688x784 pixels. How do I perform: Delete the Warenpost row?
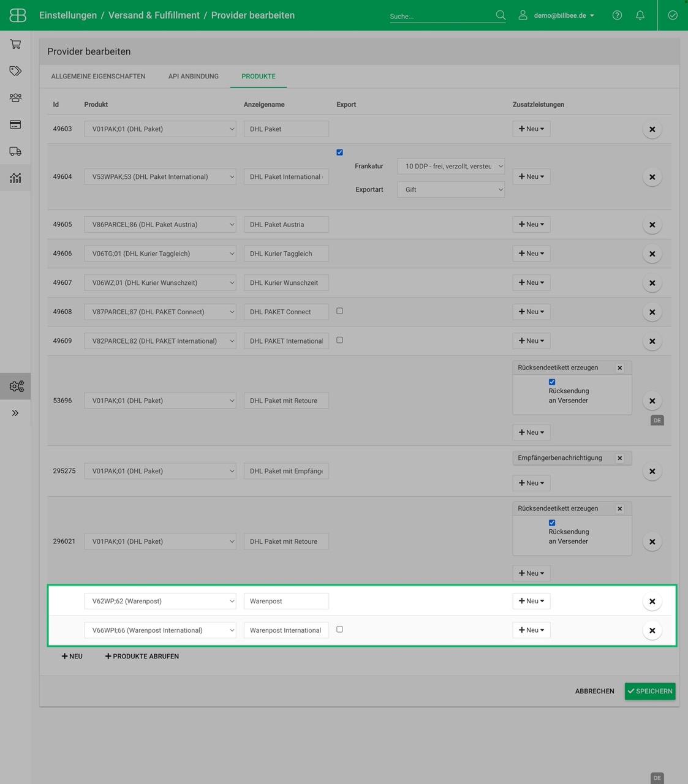(x=652, y=601)
